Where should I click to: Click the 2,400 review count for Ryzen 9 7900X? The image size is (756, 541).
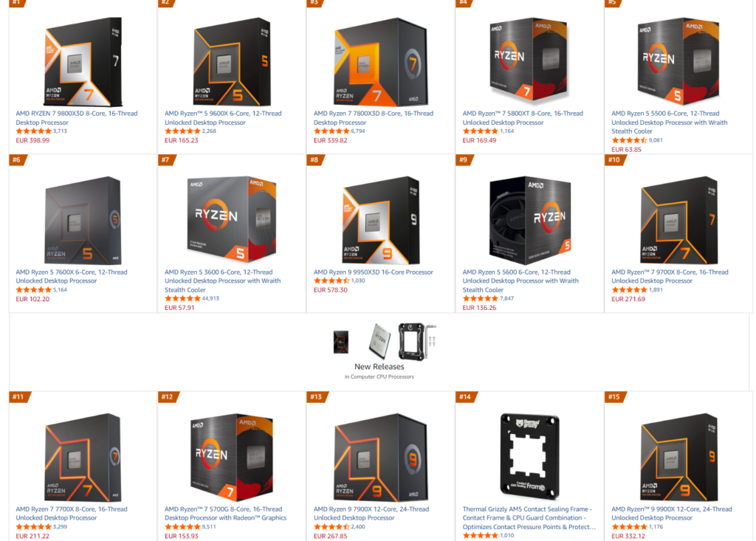click(x=358, y=526)
